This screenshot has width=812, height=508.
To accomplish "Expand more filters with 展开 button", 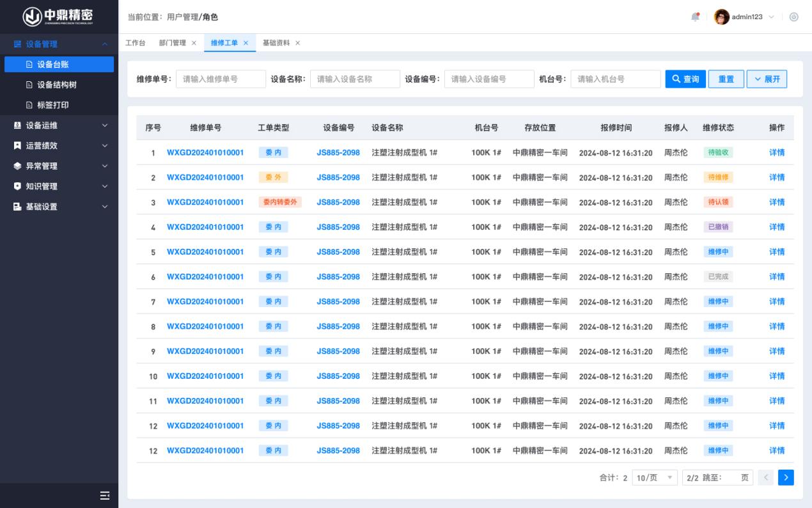I will [x=767, y=79].
